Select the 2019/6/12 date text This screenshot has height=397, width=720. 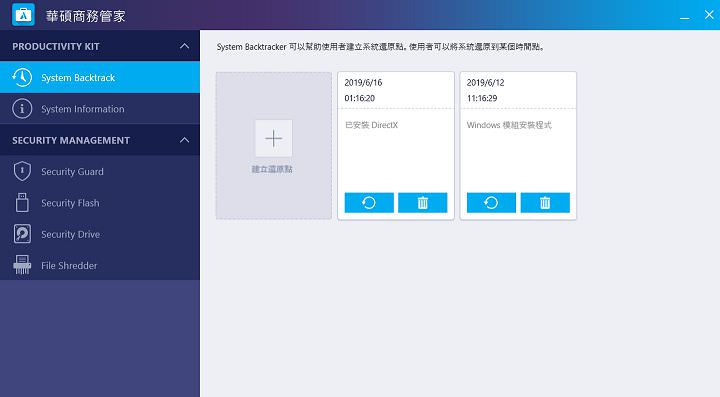(x=485, y=83)
